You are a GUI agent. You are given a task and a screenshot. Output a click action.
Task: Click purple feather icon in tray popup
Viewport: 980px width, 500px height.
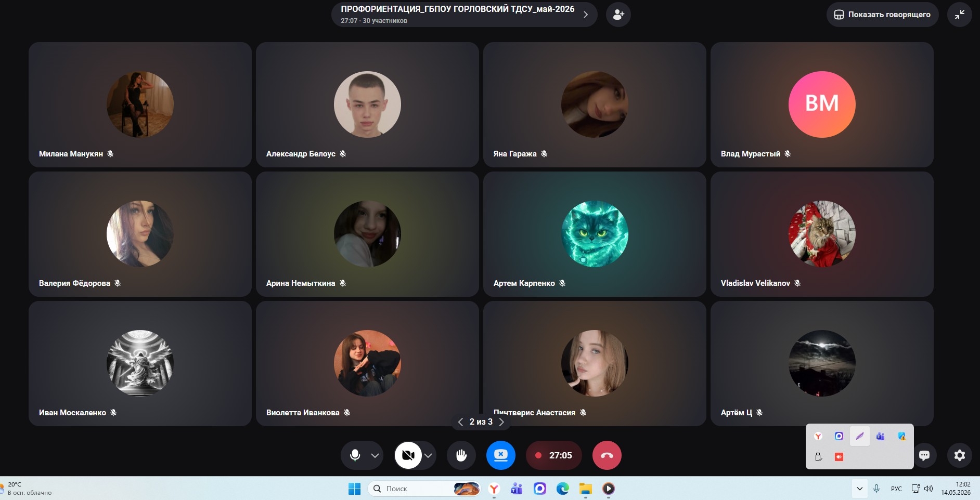[x=859, y=437]
